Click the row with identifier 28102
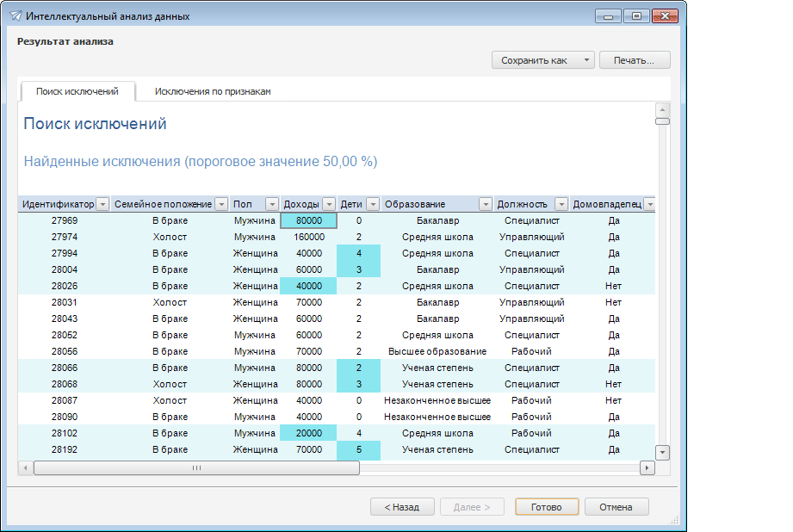This screenshot has width=793, height=532. click(x=65, y=433)
